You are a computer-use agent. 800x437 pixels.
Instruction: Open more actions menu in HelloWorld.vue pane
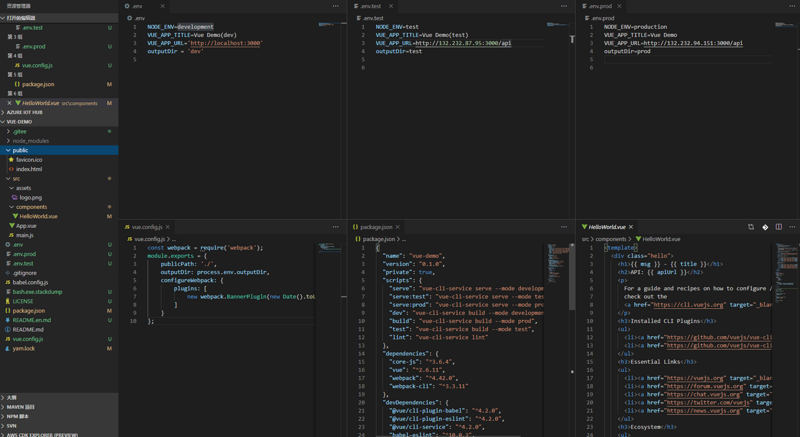[792, 227]
